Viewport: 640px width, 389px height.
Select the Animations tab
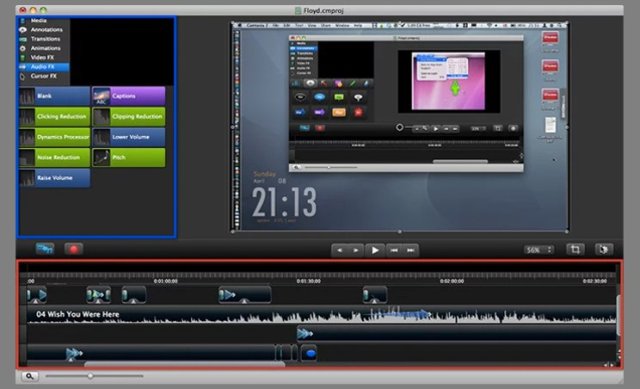[x=44, y=48]
